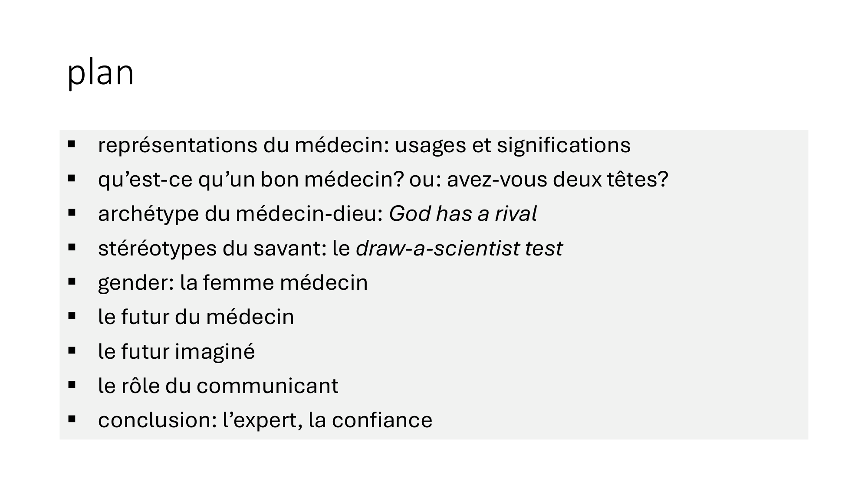The image size is (868, 488).
Task: Click the phrase "avez-vous deux têtes?"
Action: pos(557,179)
